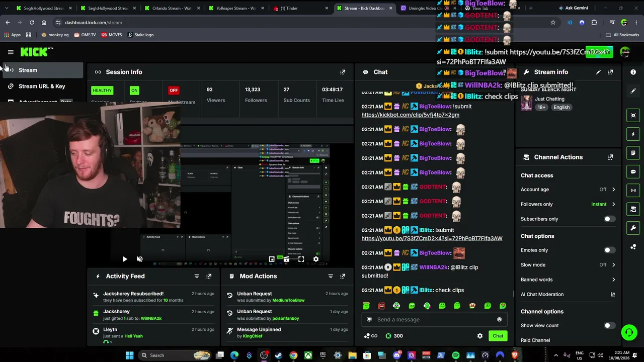Screen dimensions: 644x362
Task: Select Stream in the left sidebar
Action: click(x=42, y=70)
